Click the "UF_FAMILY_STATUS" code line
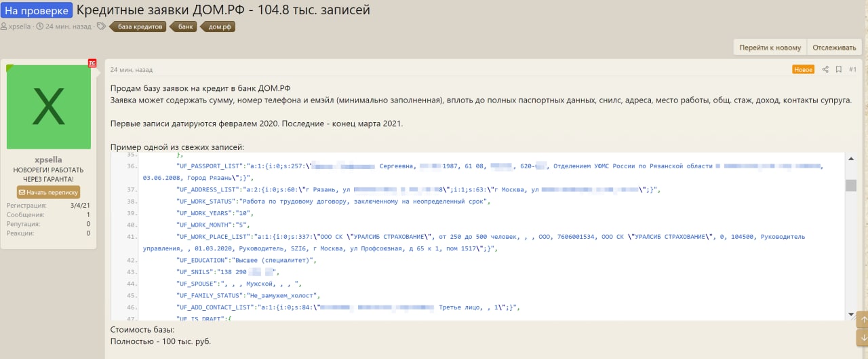The height and width of the screenshot is (359, 868). (x=248, y=295)
